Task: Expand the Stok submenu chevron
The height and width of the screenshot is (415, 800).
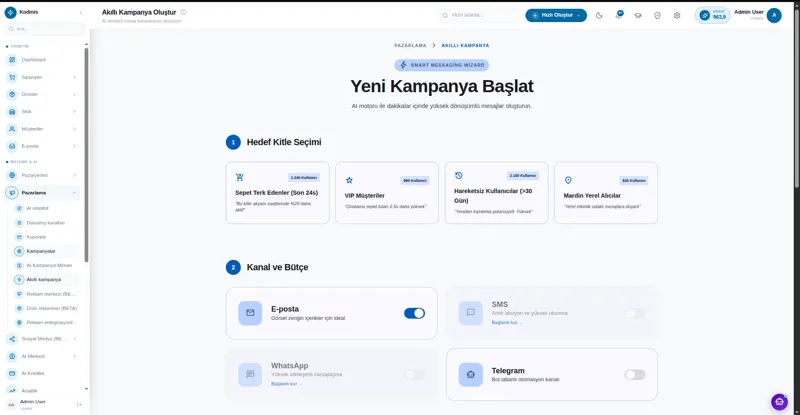Action: click(x=74, y=112)
